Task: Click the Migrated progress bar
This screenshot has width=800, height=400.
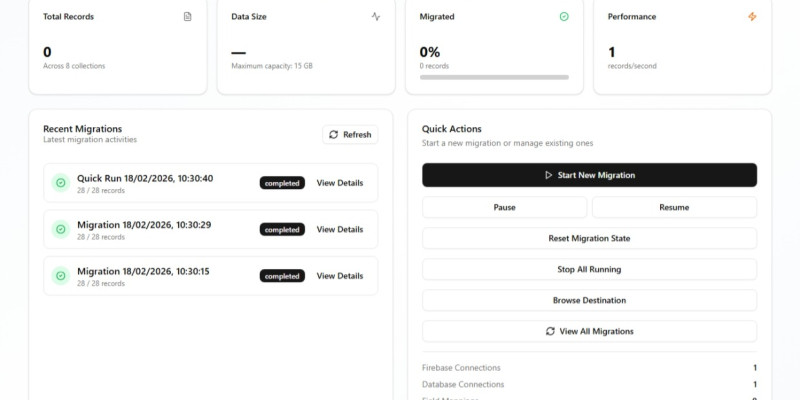Action: pos(494,77)
